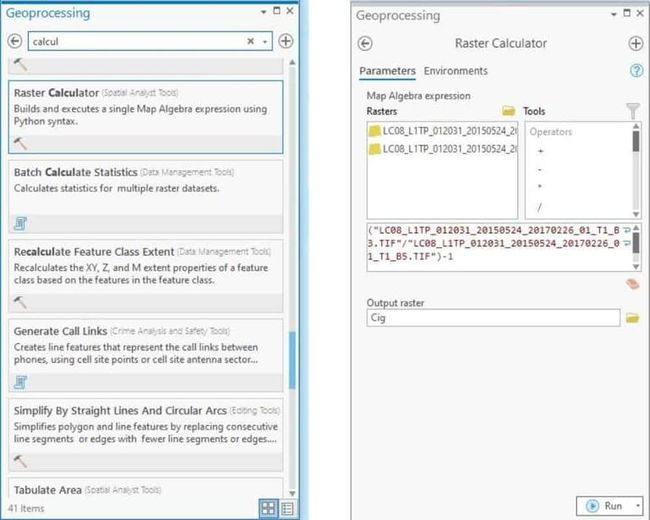Viewport: 650px width, 520px height.
Task: Click the script icon under Generate Call Links
Action: pyautogui.click(x=20, y=382)
